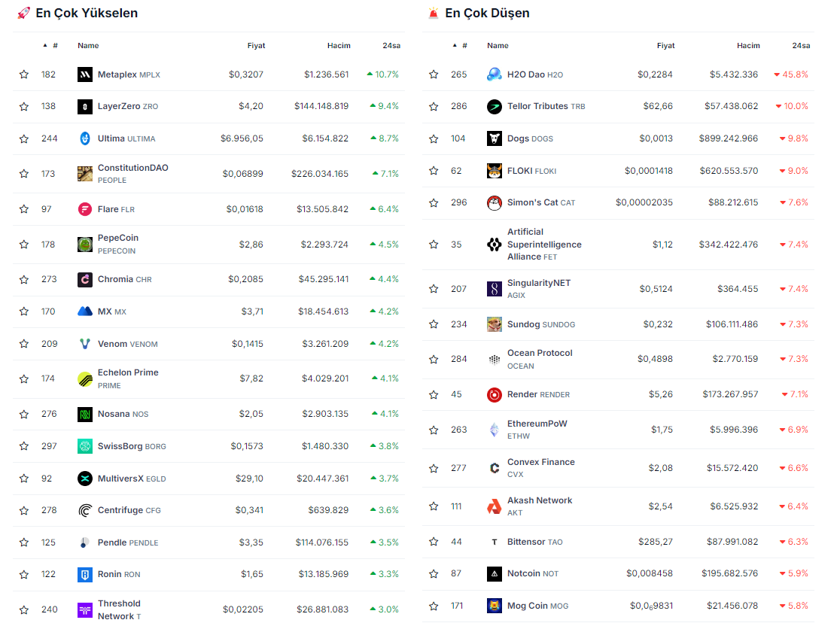Sort losers by Fiyat column

[x=666, y=46]
